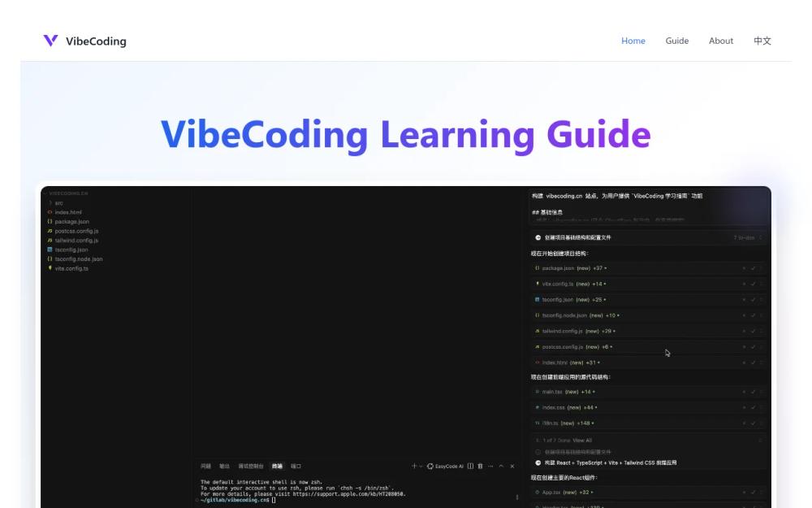Click the VibeCoding brand name text

pos(96,41)
